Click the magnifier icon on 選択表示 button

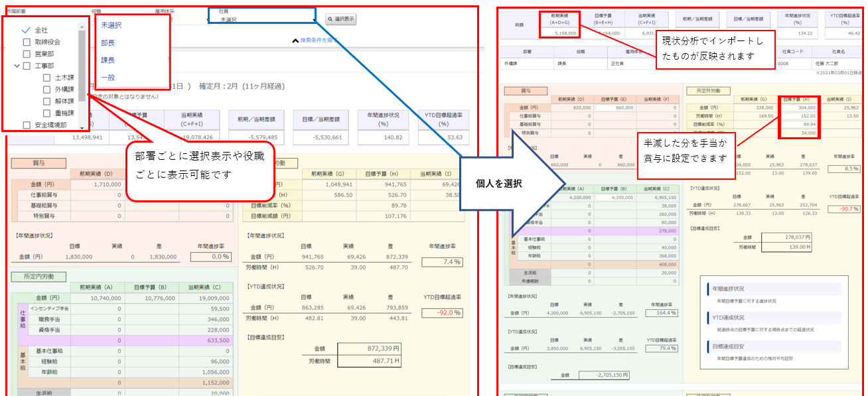pyautogui.click(x=330, y=20)
